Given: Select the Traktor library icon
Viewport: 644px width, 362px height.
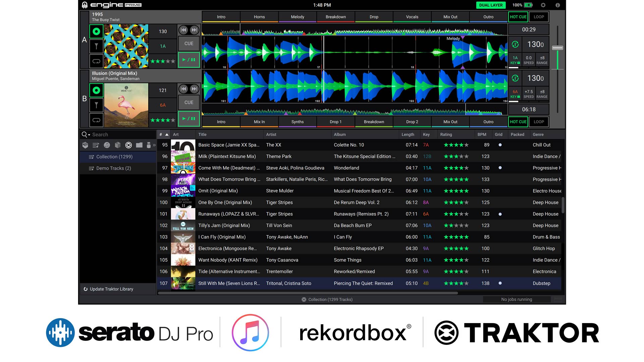Looking at the screenshot, I should pyautogui.click(x=128, y=145).
